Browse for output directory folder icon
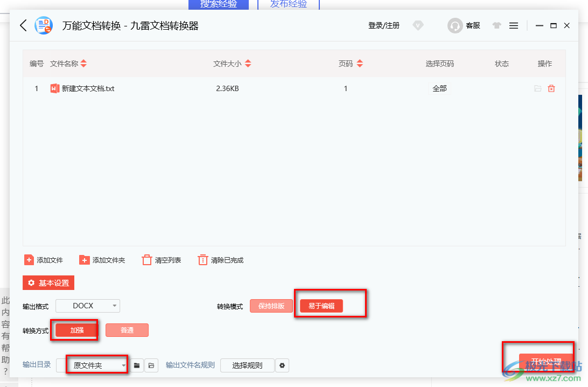This screenshot has height=387, width=588. tap(137, 365)
